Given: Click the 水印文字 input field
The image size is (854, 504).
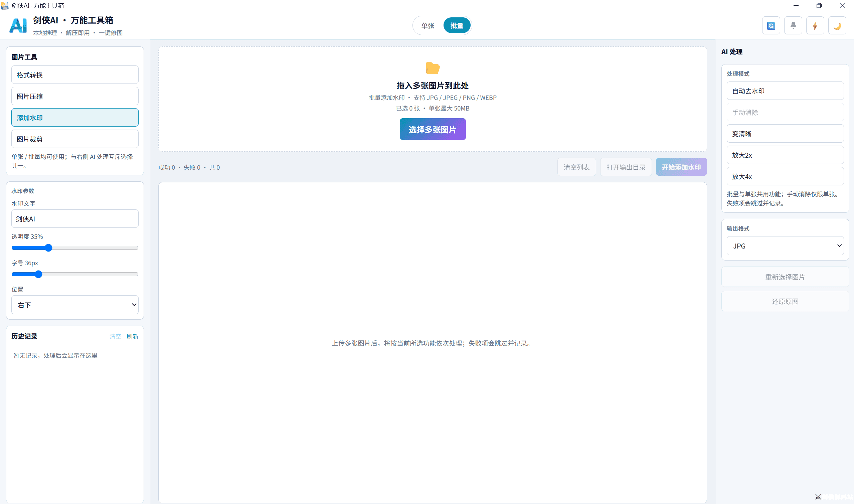Looking at the screenshot, I should 75,219.
